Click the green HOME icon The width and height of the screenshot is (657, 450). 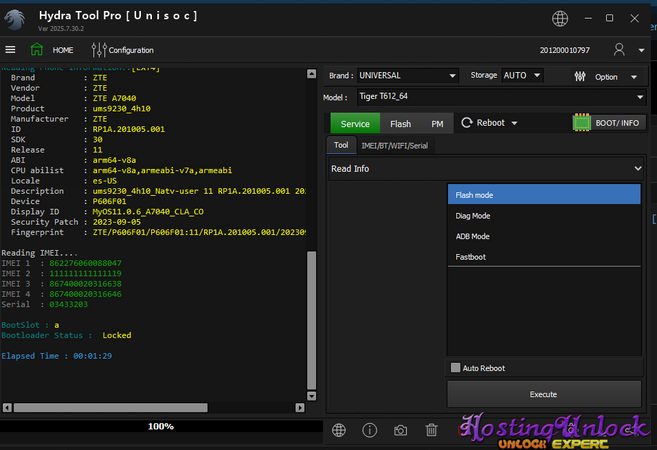(x=37, y=50)
